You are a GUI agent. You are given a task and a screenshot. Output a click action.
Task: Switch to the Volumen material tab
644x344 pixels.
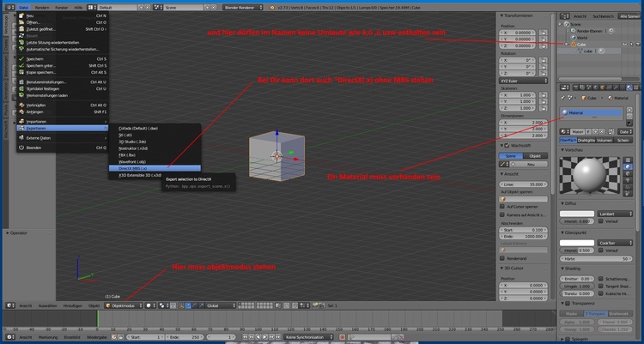click(605, 141)
